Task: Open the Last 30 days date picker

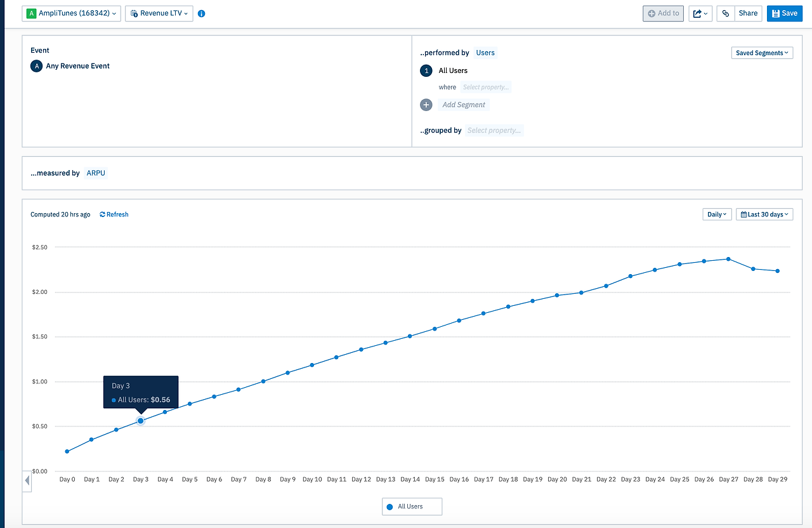Action: [764, 214]
